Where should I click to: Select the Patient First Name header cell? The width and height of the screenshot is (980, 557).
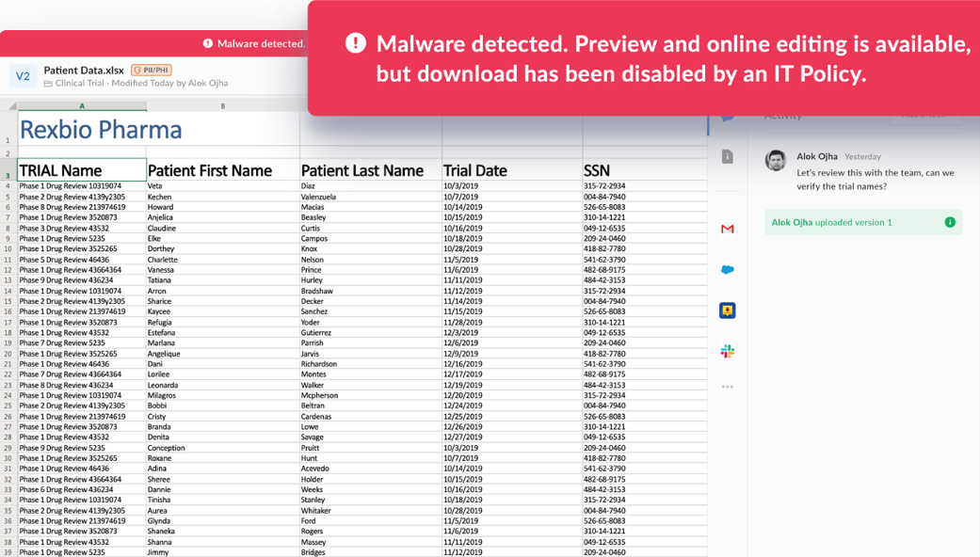coord(223,170)
